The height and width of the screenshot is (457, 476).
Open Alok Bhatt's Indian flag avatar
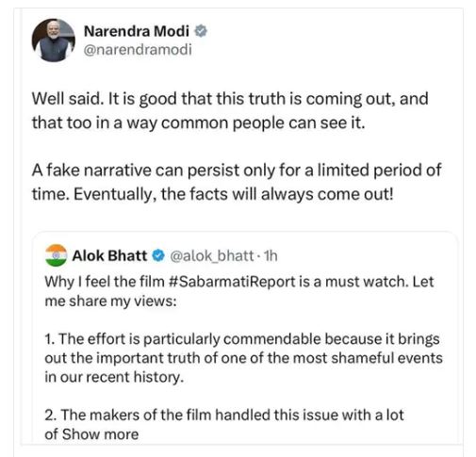pos(57,255)
